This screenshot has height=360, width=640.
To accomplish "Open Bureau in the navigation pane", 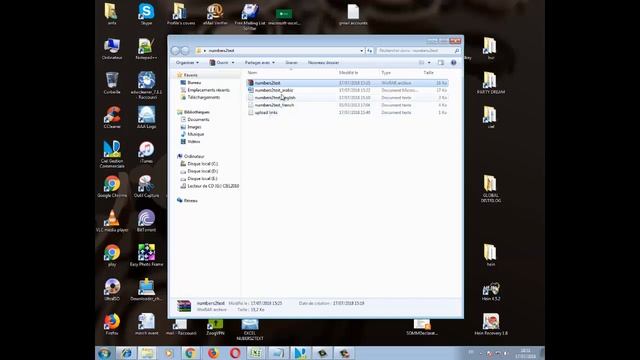I will click(x=193, y=82).
